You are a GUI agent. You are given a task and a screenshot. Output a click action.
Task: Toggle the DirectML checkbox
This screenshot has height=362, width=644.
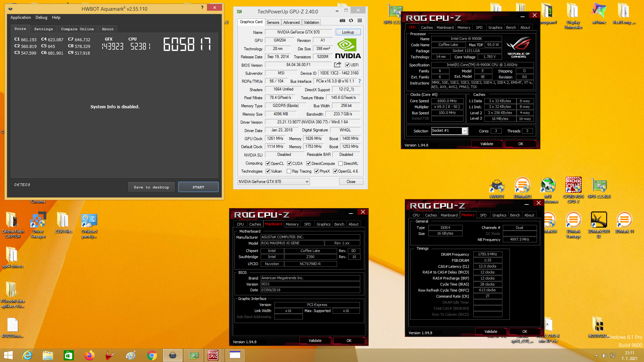340,164
